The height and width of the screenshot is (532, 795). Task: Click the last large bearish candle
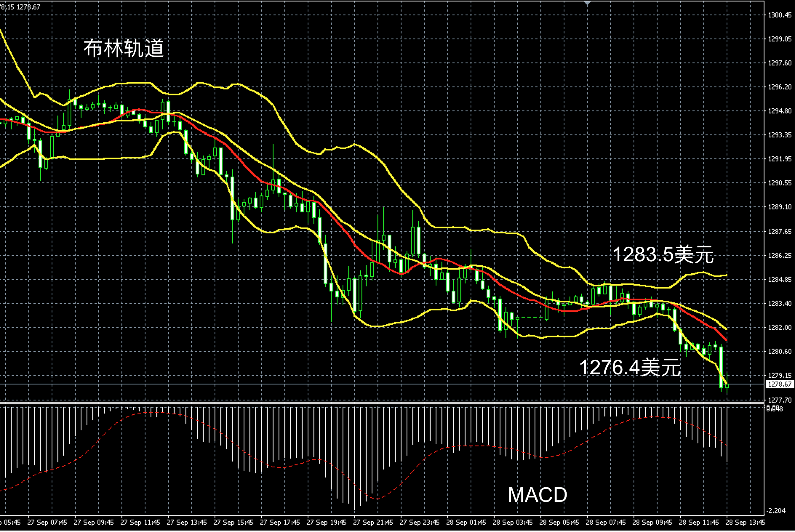pyautogui.click(x=721, y=367)
